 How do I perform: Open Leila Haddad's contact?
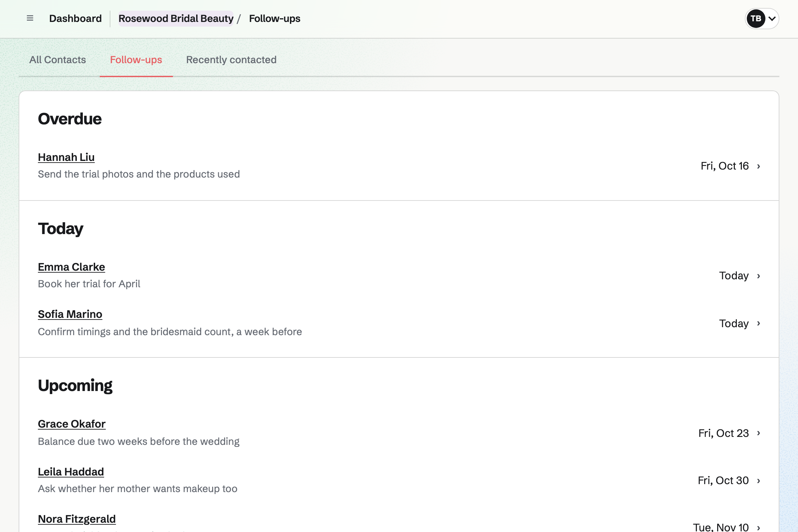point(71,471)
